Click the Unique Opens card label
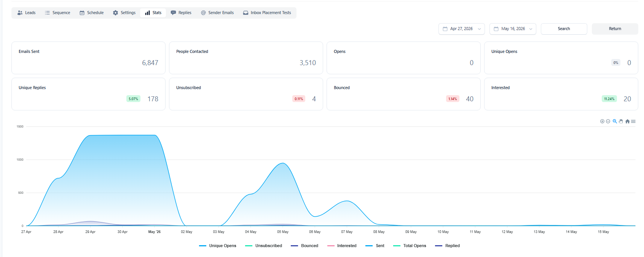This screenshot has height=257, width=644. [504, 51]
